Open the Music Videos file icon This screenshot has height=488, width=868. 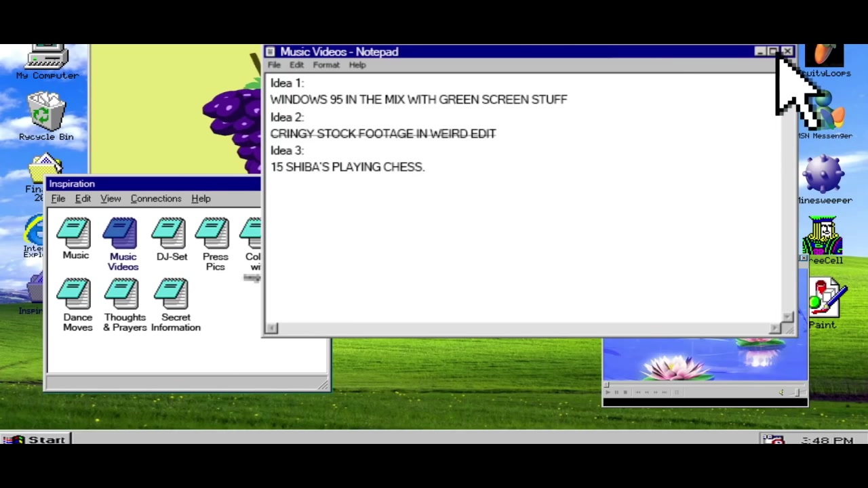123,244
